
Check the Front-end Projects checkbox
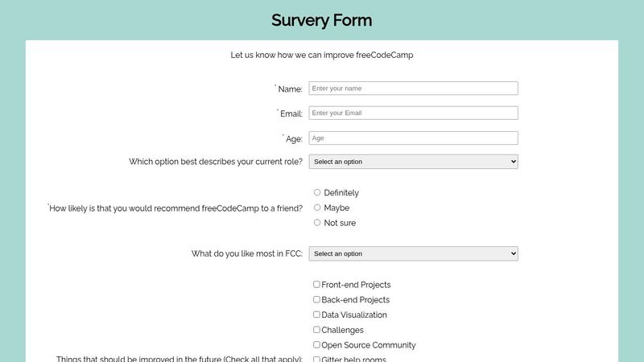click(317, 284)
